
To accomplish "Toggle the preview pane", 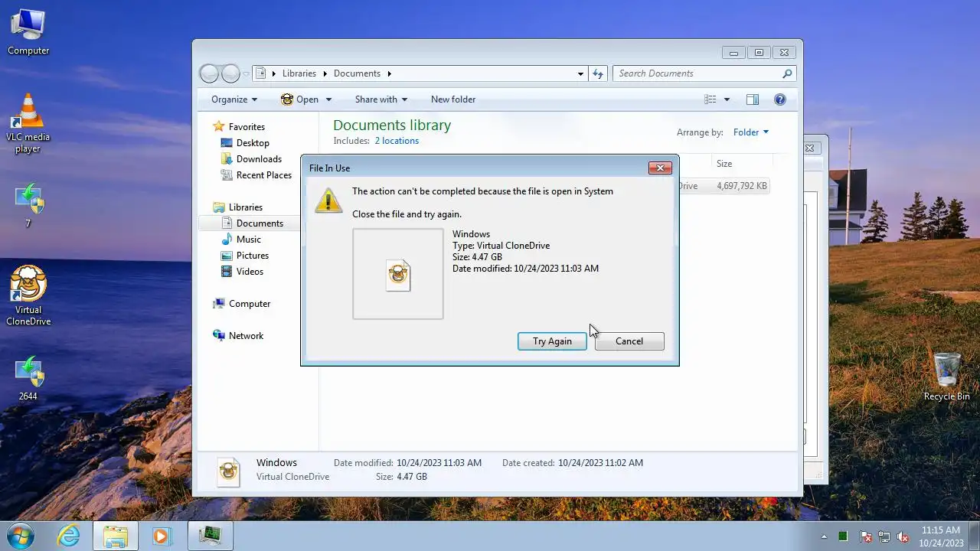I will (x=753, y=99).
